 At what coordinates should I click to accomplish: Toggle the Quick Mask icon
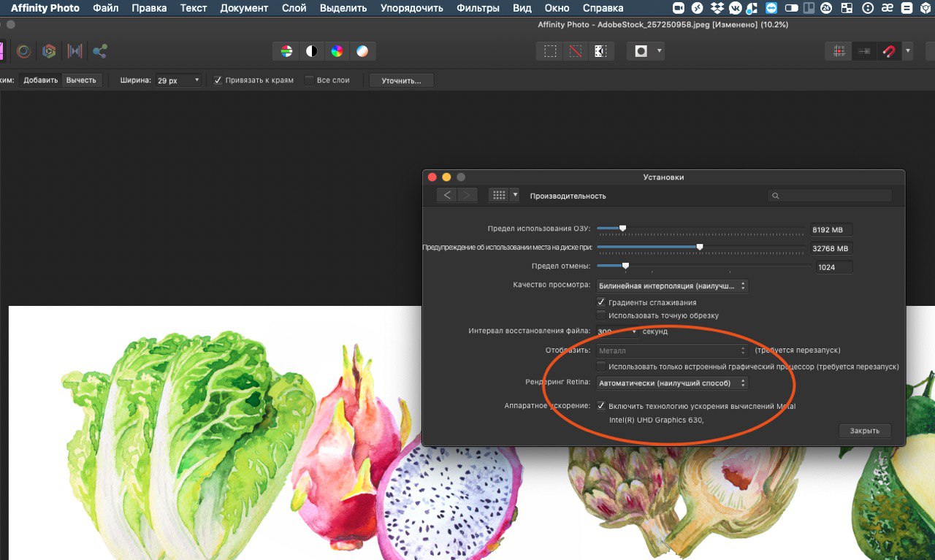pos(641,51)
